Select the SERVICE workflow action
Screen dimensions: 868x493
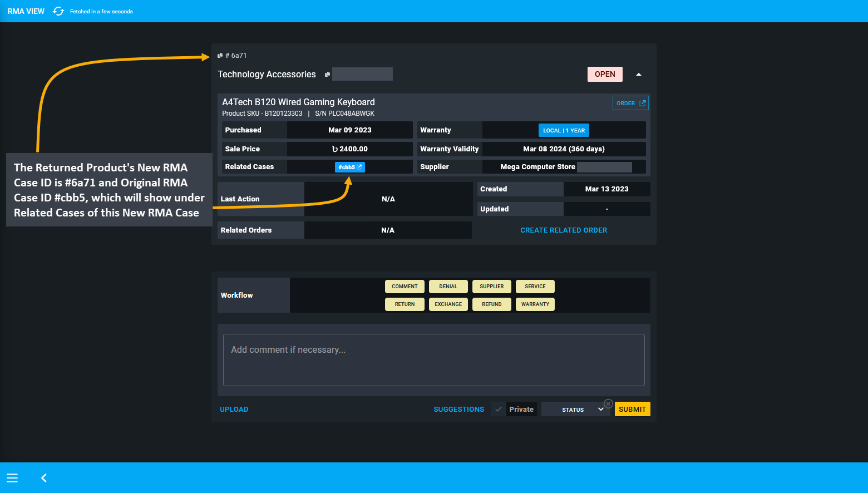coord(535,287)
